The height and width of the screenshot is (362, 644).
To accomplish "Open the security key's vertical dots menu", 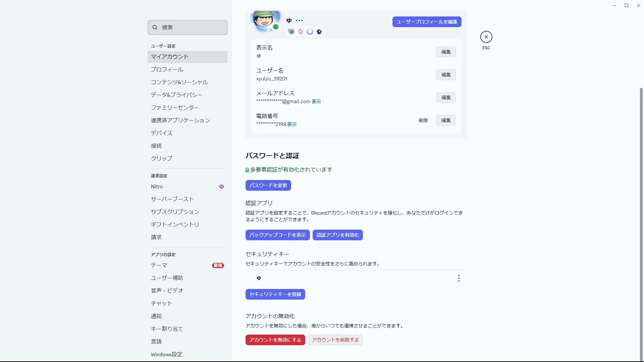I will [x=459, y=278].
